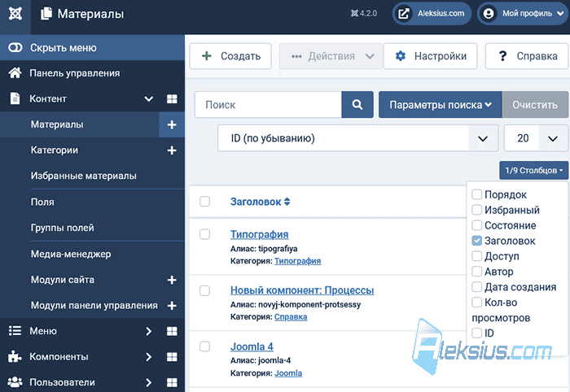Click the Контент document icon
The width and height of the screenshot is (570, 392).
click(15, 98)
